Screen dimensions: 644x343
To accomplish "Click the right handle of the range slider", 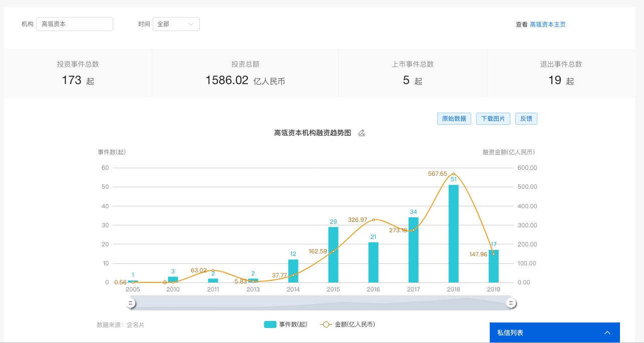I will click(x=511, y=303).
